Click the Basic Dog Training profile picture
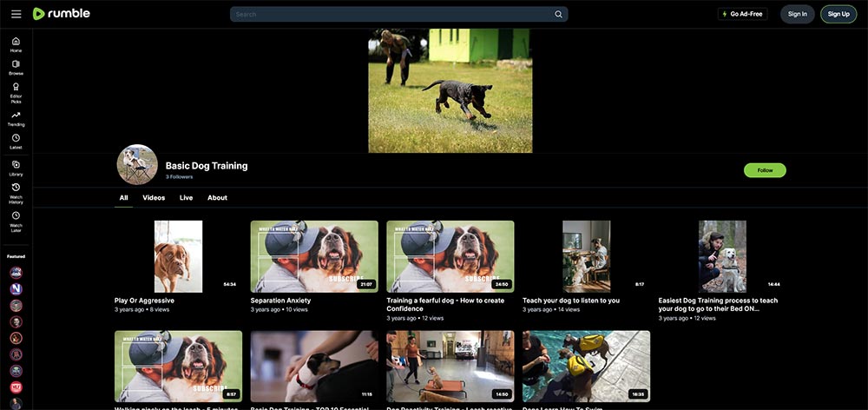This screenshot has width=868, height=410. [x=137, y=164]
